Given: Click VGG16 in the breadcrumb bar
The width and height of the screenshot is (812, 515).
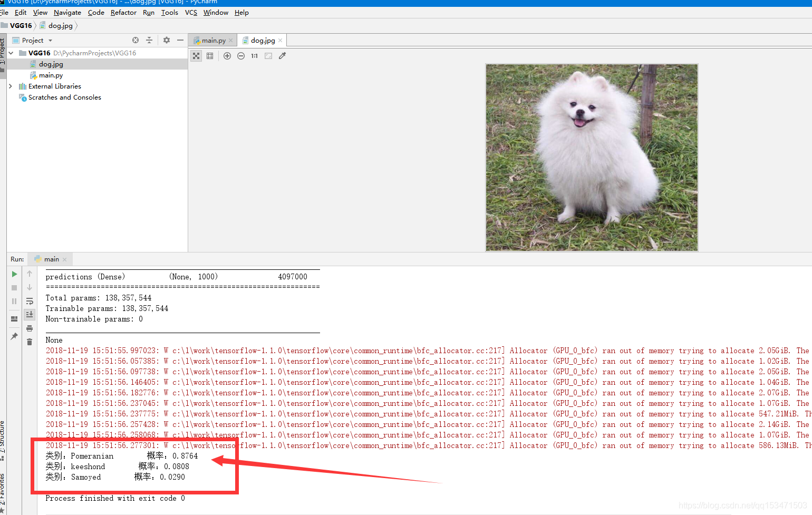Looking at the screenshot, I should tap(21, 25).
